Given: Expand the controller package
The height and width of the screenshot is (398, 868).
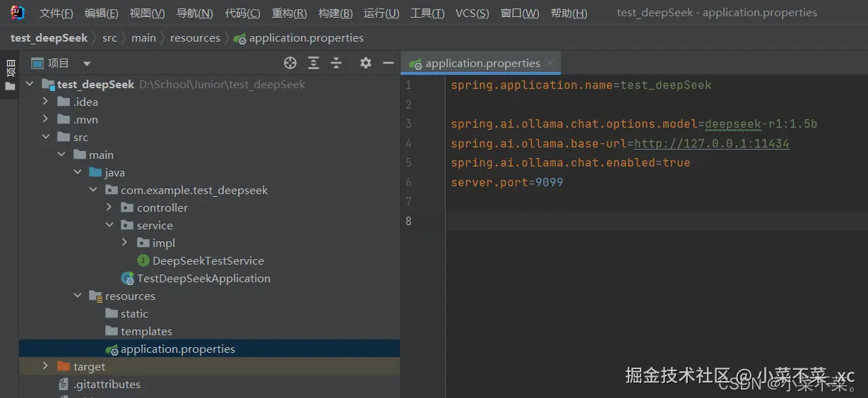Looking at the screenshot, I should pyautogui.click(x=109, y=208).
